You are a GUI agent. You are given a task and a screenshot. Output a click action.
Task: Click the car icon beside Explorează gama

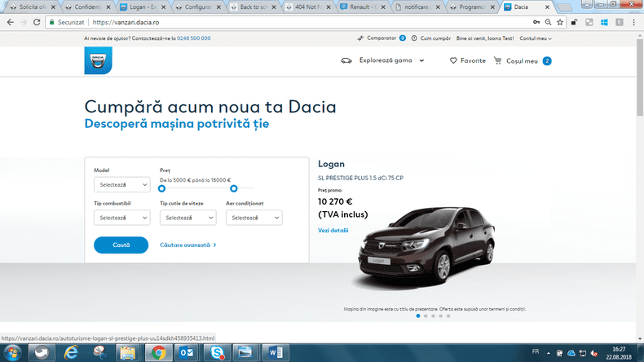[x=346, y=61]
